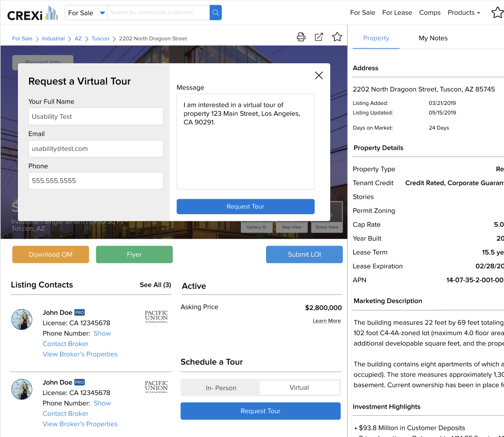Click the blue search magnifier icon
The width and height of the screenshot is (504, 437).
[216, 13]
